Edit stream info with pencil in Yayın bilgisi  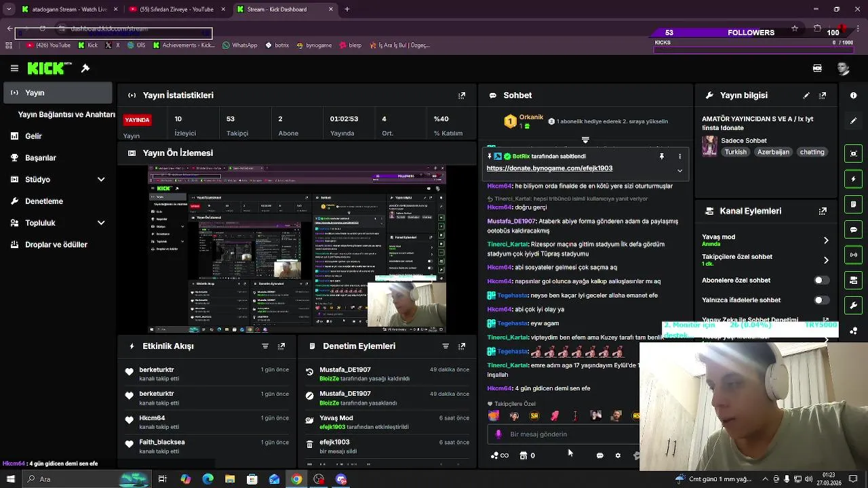[x=806, y=96]
